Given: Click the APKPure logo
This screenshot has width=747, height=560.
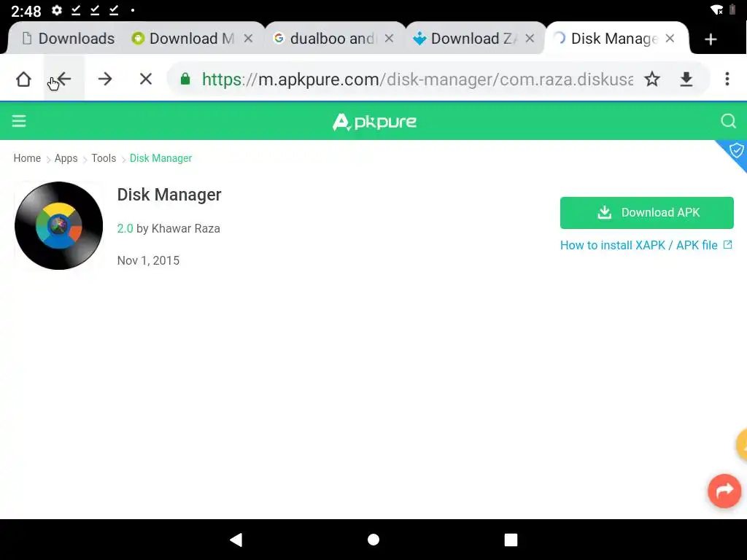Looking at the screenshot, I should (x=374, y=122).
